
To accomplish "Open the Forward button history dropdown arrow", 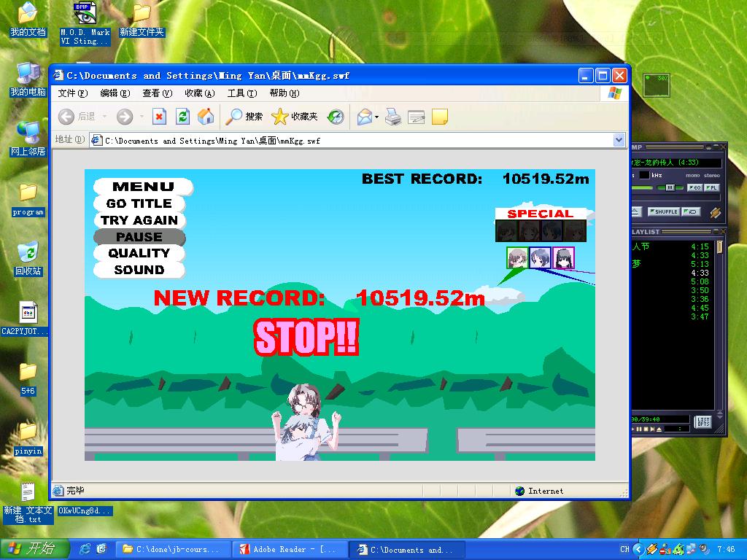I will 142,116.
